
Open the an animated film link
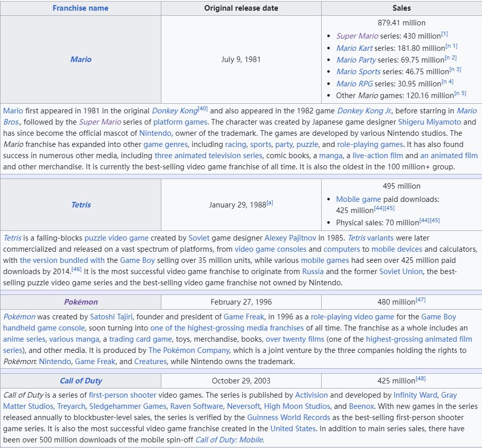(449, 156)
